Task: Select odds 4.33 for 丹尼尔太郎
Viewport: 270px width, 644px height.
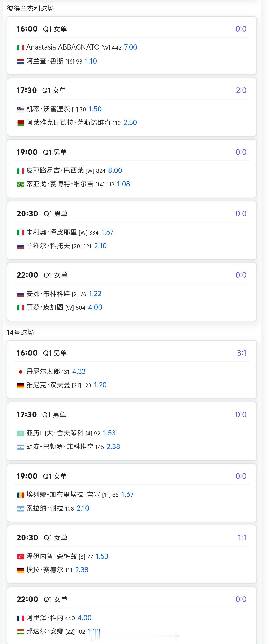Action: coord(79,371)
